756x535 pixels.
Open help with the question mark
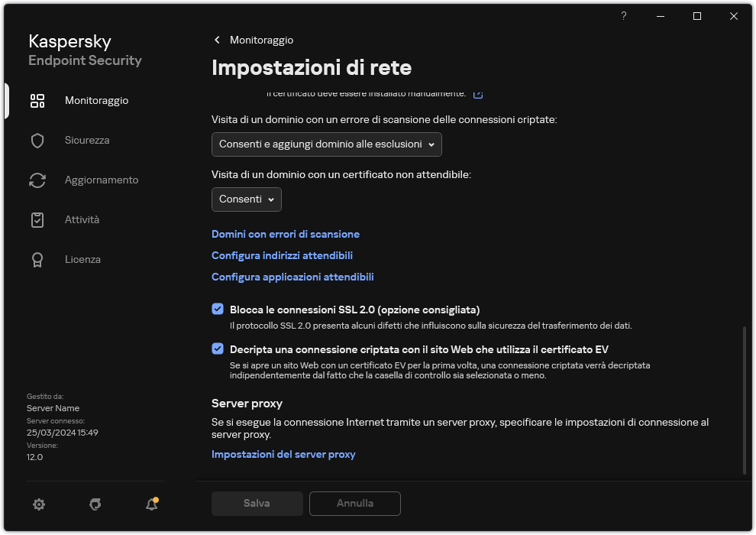[623, 16]
